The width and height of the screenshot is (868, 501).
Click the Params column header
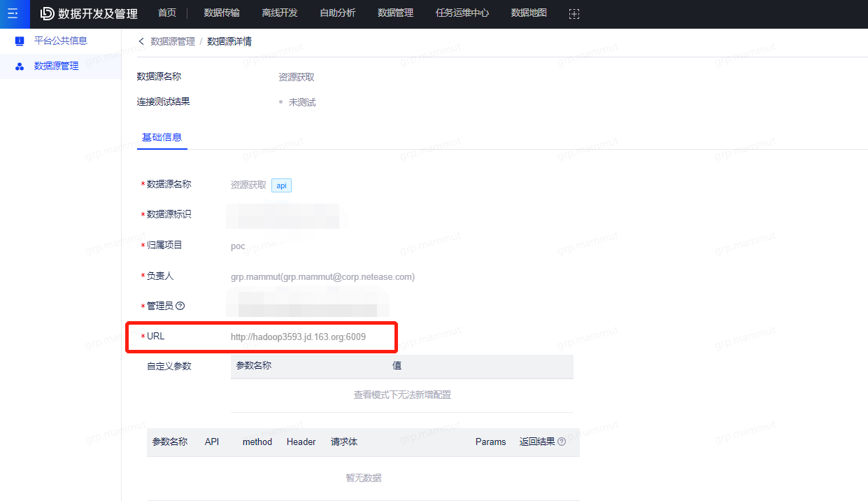pos(491,442)
